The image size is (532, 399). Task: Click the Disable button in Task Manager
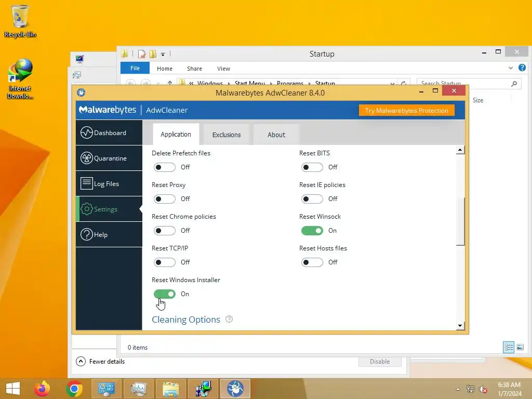pyautogui.click(x=380, y=362)
